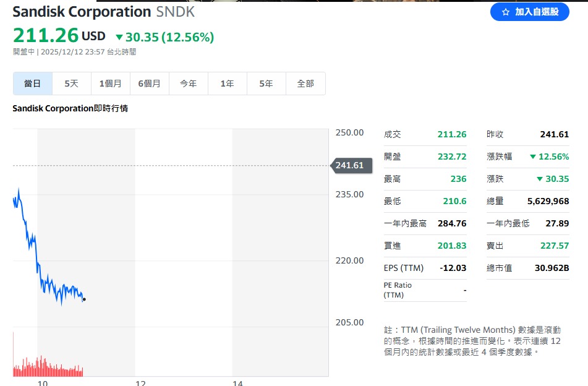Select the 1年 chart tab
The image size is (588, 386).
pyautogui.click(x=228, y=84)
